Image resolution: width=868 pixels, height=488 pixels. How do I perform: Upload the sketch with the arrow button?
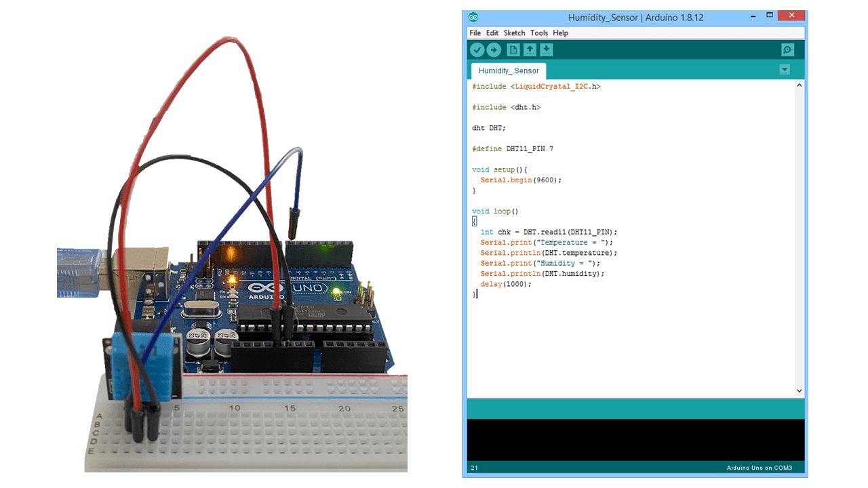click(494, 49)
